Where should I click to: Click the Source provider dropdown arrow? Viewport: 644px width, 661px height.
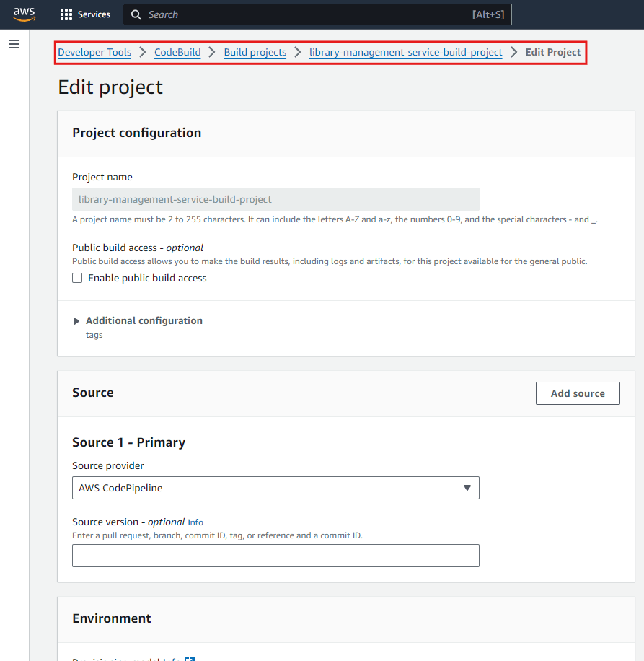(467, 488)
